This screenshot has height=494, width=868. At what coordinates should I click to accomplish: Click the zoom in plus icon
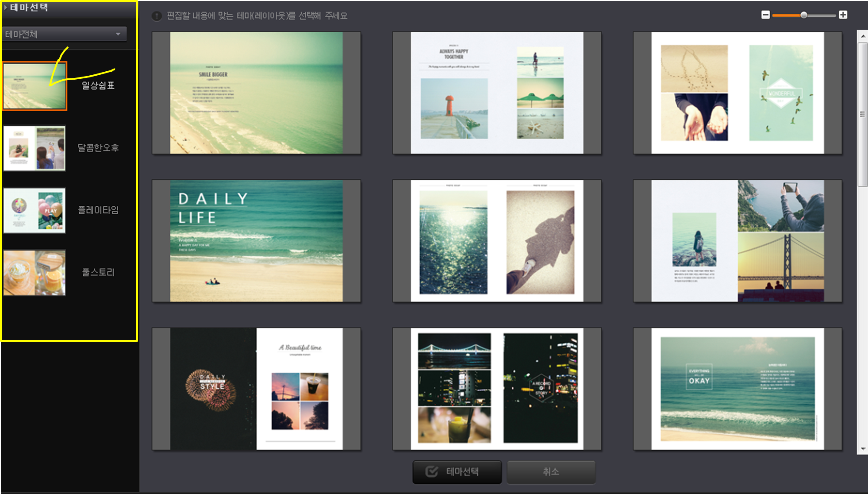click(843, 15)
